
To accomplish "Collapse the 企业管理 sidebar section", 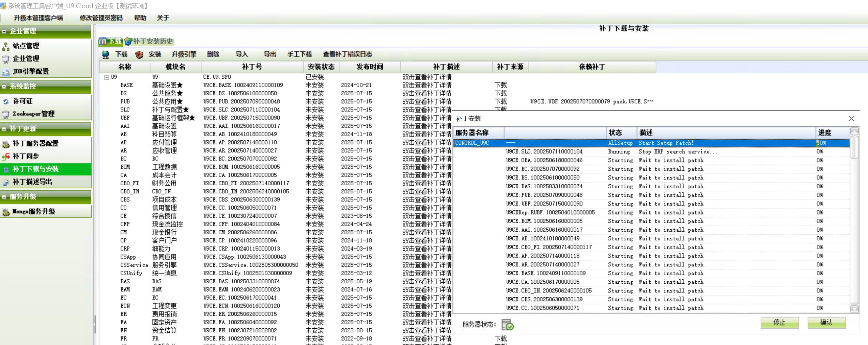I will (x=4, y=31).
